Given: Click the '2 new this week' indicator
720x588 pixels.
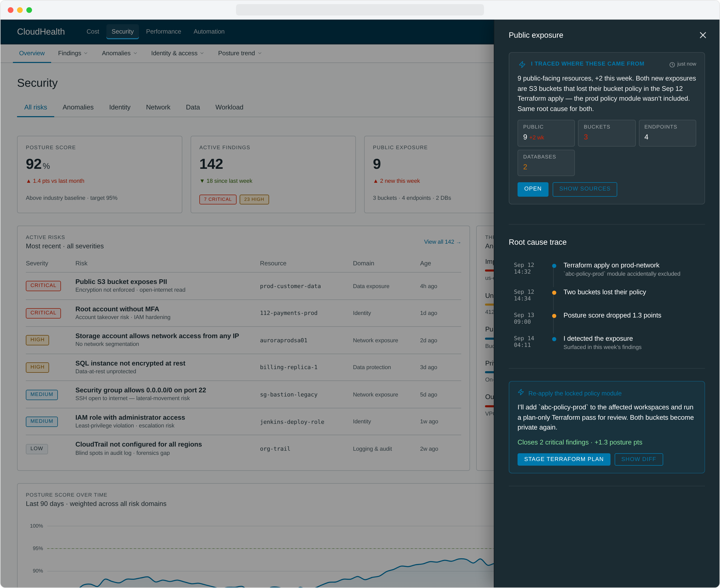Looking at the screenshot, I should click(x=396, y=181).
